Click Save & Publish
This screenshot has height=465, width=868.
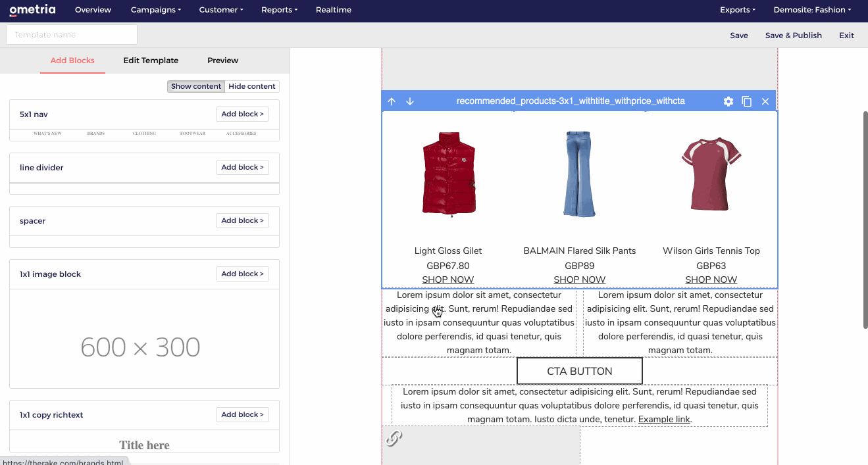point(794,36)
